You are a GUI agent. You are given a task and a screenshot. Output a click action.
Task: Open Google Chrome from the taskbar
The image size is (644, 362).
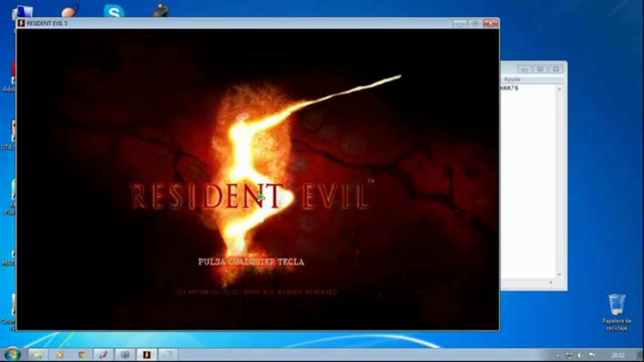point(82,354)
